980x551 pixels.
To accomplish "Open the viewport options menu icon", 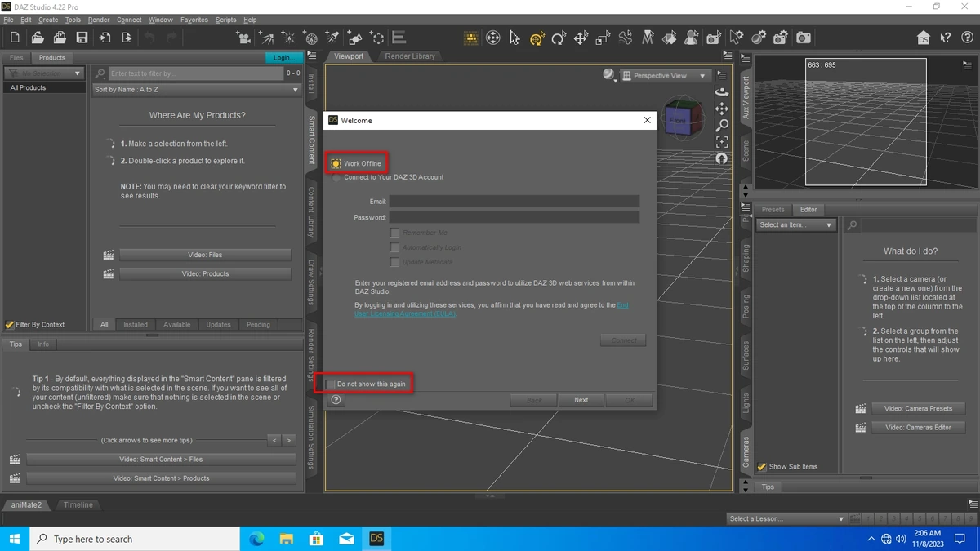I will pyautogui.click(x=721, y=73).
